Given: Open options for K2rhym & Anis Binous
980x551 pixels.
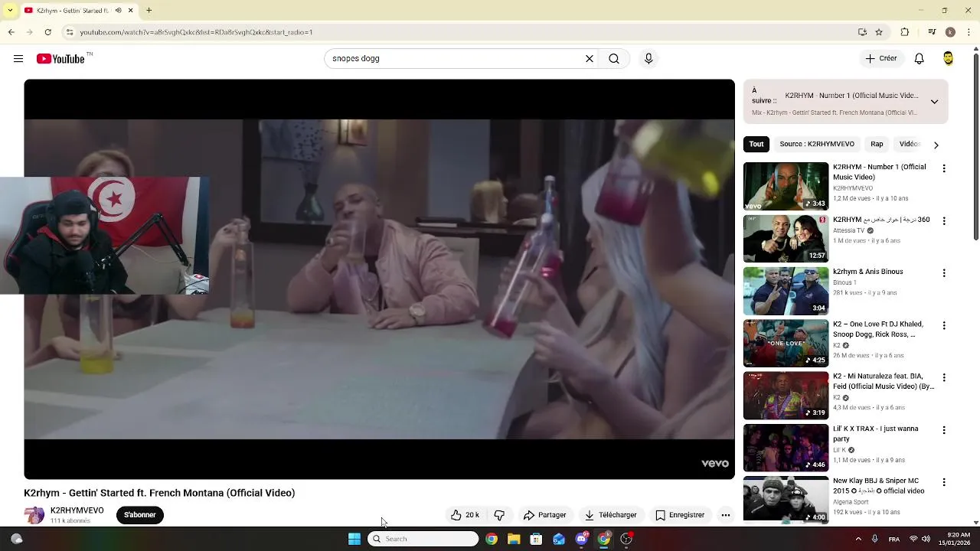Looking at the screenshot, I should pyautogui.click(x=944, y=273).
